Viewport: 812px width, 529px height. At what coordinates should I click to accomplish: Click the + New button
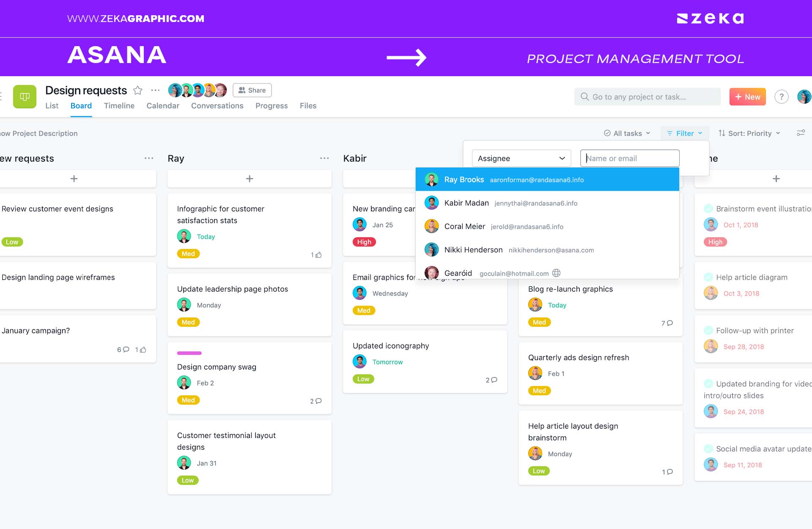coord(747,96)
